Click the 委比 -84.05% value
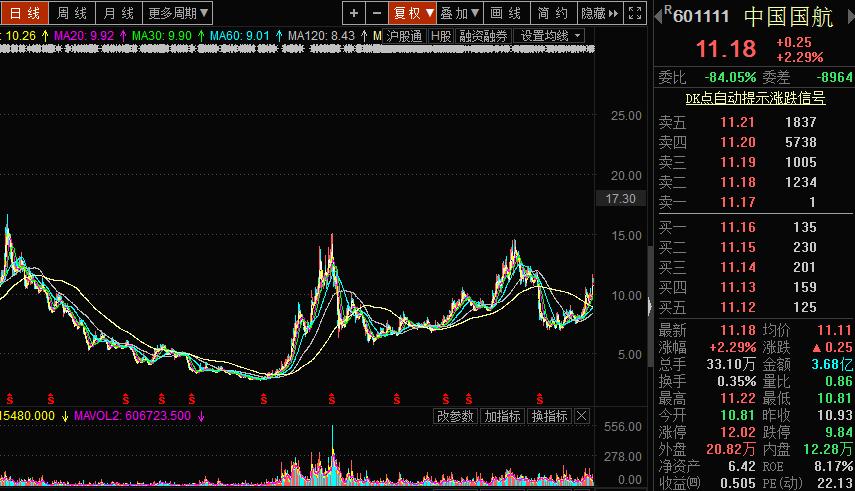 pos(730,77)
